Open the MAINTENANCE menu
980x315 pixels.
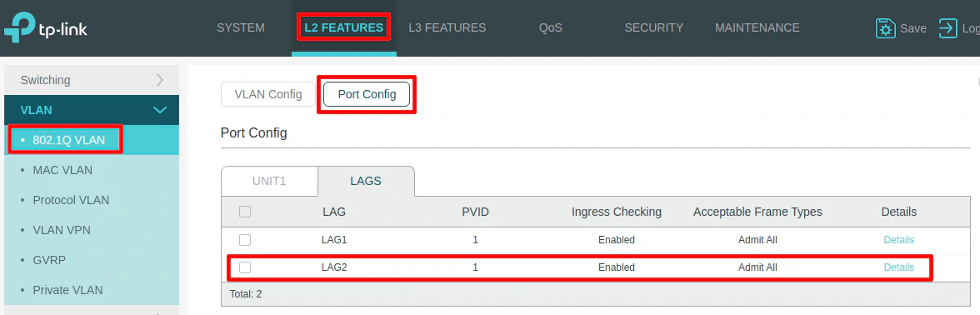757,28
